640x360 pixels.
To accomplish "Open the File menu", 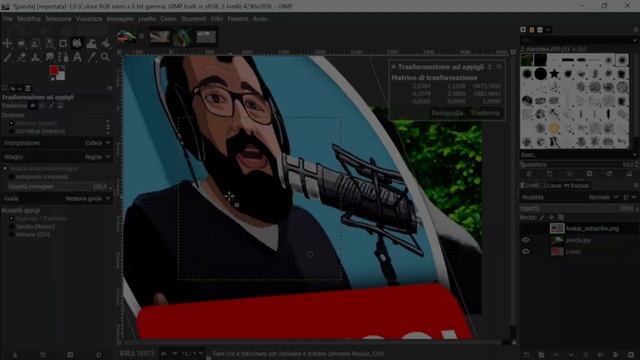I will [8, 19].
